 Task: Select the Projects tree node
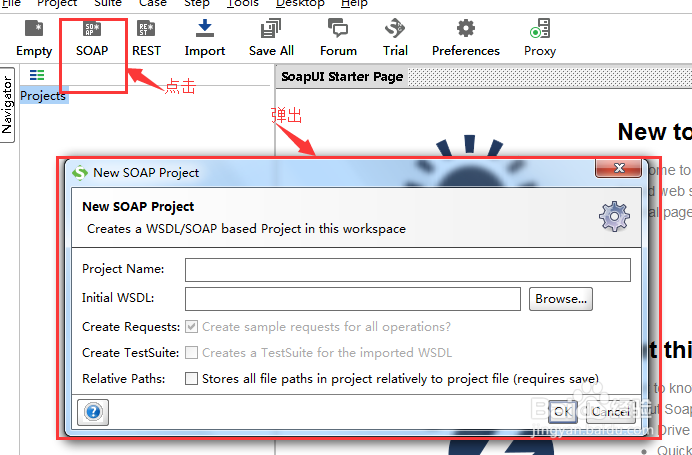coord(43,96)
